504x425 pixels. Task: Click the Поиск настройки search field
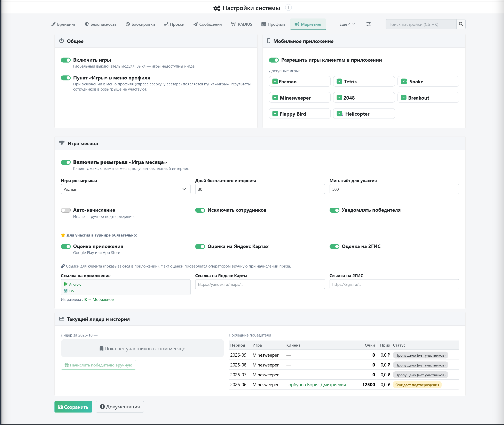[421, 24]
